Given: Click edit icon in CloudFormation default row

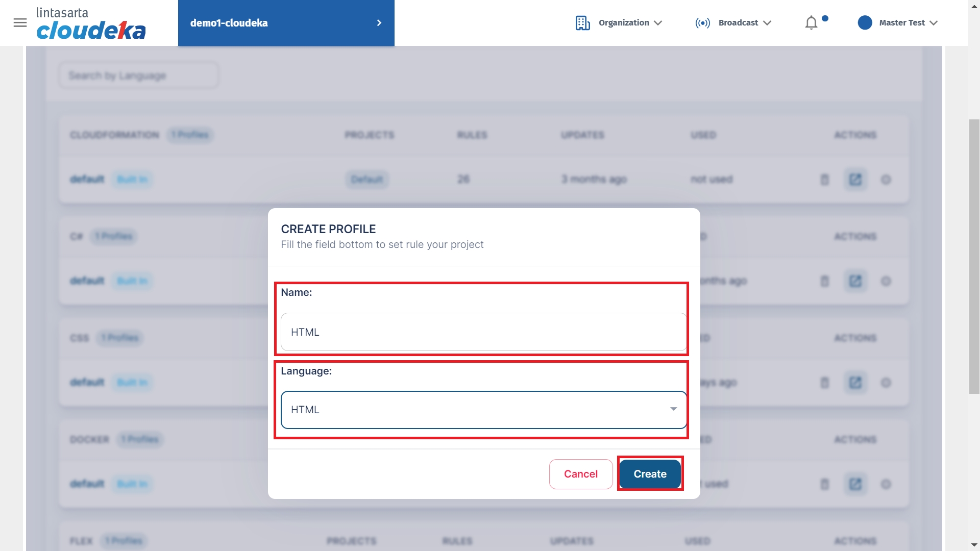Looking at the screenshot, I should 855,180.
